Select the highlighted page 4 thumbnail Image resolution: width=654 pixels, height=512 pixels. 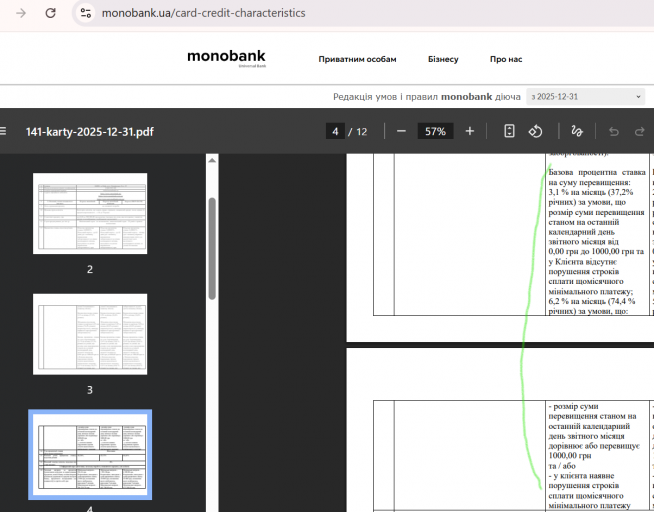90,454
